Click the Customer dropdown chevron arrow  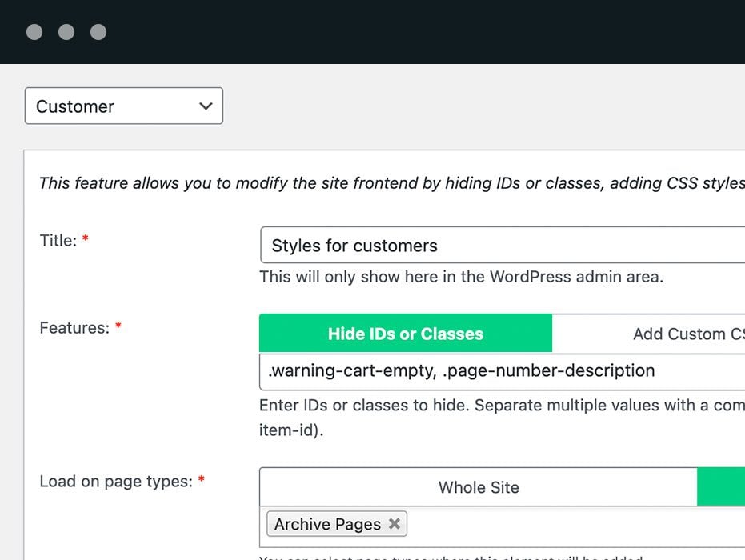click(206, 106)
